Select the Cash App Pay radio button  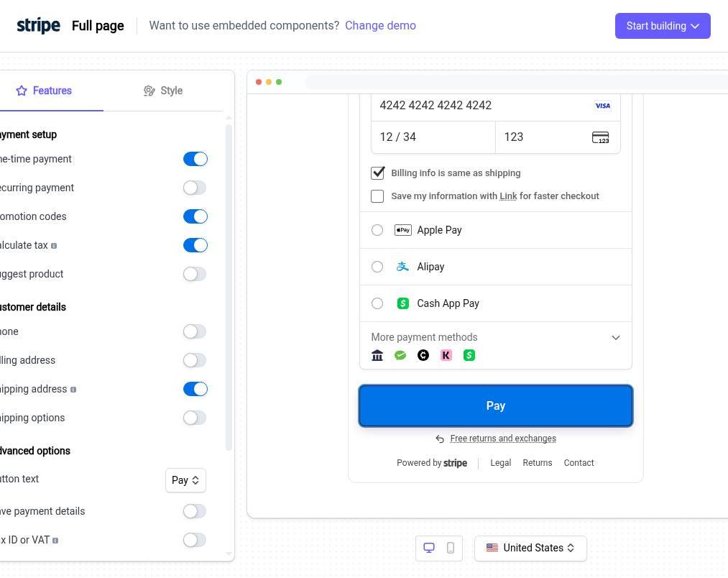pyautogui.click(x=377, y=303)
